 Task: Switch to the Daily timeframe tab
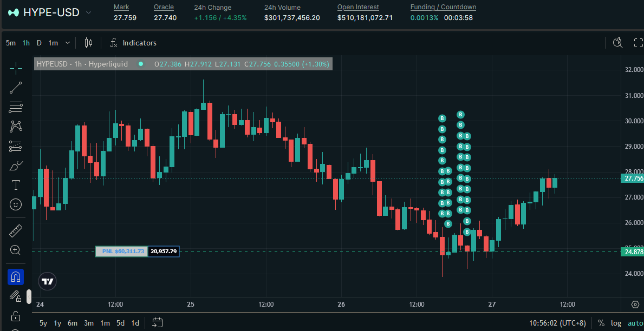click(38, 42)
